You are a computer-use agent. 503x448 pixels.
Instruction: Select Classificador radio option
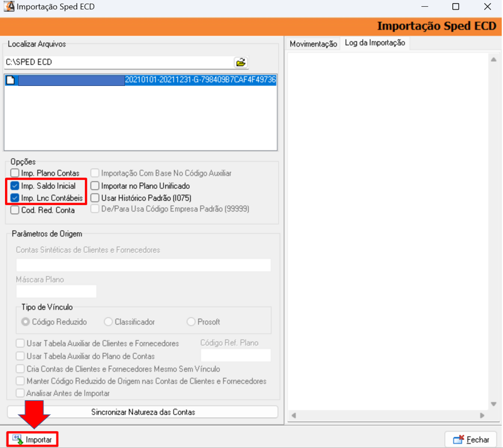pos(108,322)
